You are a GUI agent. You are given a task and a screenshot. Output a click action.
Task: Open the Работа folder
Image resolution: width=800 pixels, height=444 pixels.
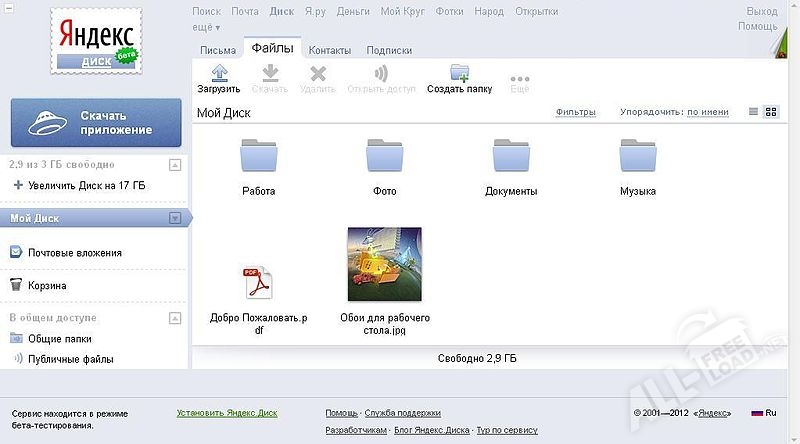click(x=258, y=157)
